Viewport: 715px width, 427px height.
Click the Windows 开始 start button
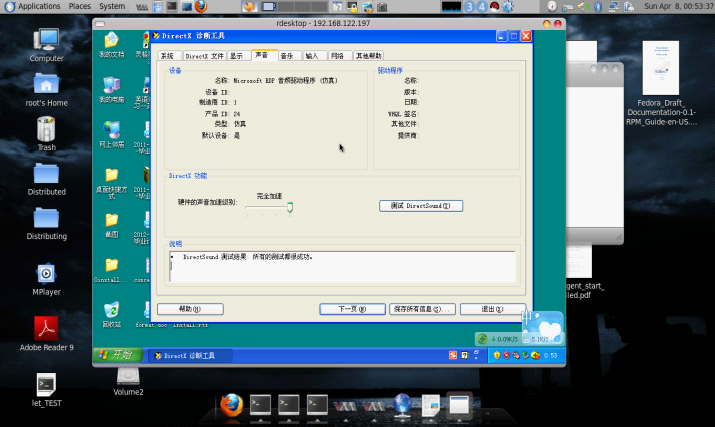[116, 355]
